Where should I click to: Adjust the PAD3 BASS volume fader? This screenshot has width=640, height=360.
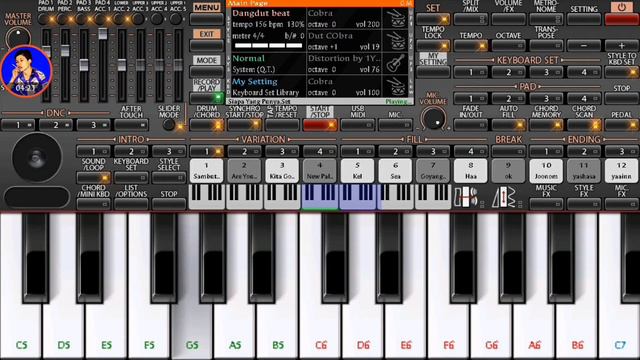pyautogui.click(x=84, y=65)
